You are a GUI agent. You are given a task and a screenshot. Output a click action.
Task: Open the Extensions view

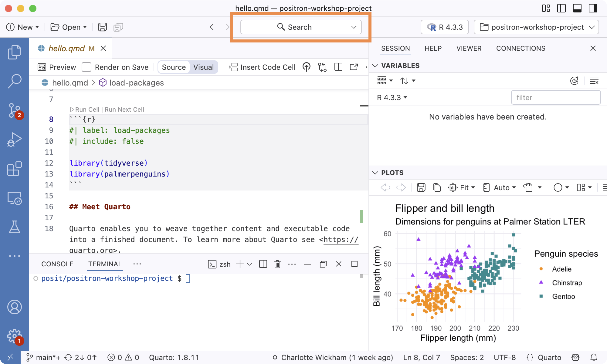click(x=14, y=169)
